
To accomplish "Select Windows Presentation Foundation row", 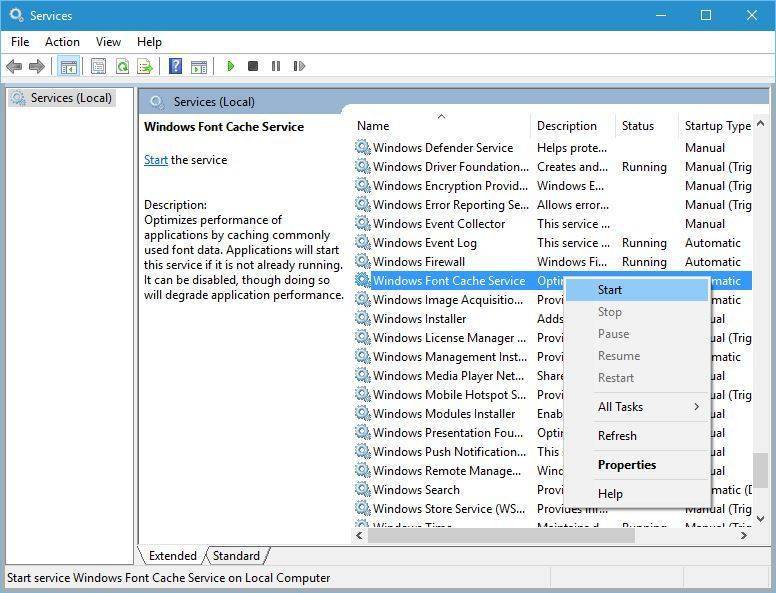I will 459,432.
